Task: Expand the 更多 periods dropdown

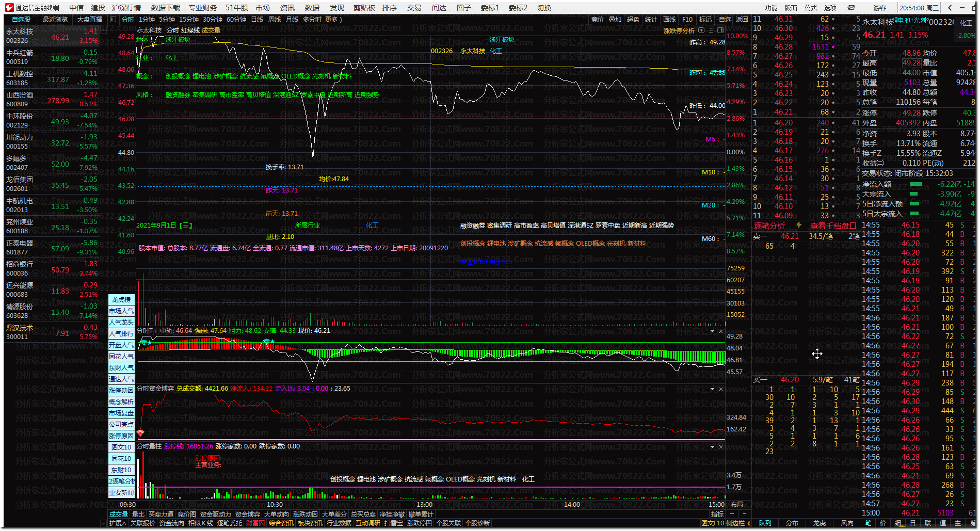Action: tap(333, 20)
